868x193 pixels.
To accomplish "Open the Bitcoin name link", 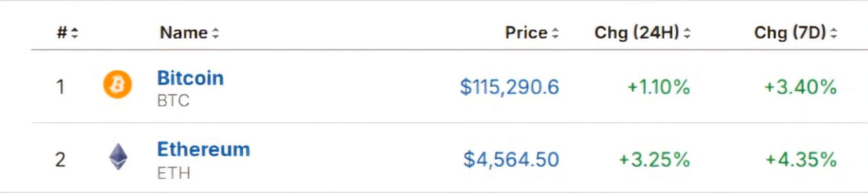I will tap(190, 78).
